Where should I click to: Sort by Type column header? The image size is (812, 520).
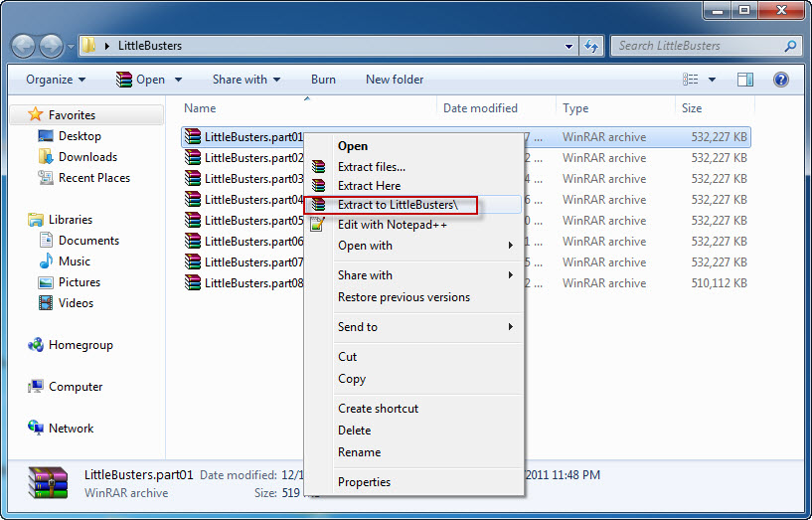click(575, 108)
